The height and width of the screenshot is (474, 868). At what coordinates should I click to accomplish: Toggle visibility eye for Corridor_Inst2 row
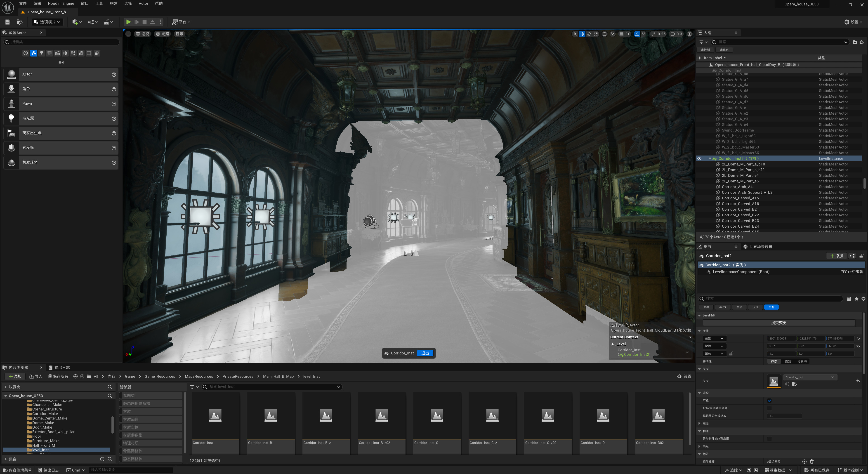pos(700,159)
